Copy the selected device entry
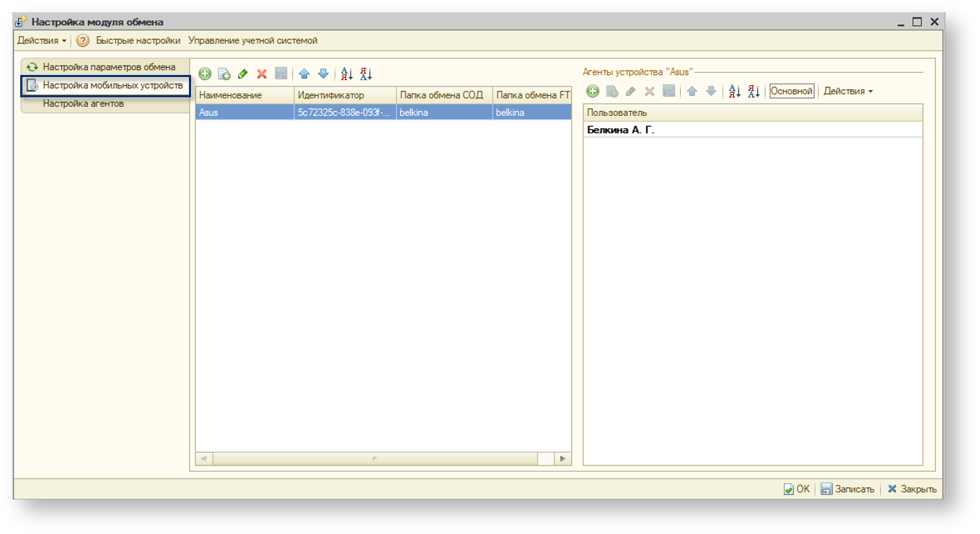 224,74
